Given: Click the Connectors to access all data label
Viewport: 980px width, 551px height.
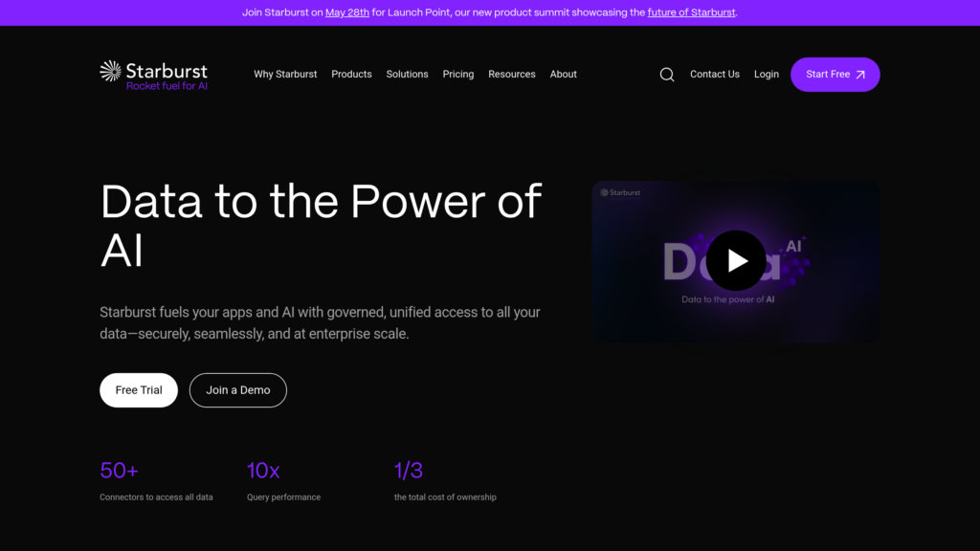Looking at the screenshot, I should (x=156, y=497).
